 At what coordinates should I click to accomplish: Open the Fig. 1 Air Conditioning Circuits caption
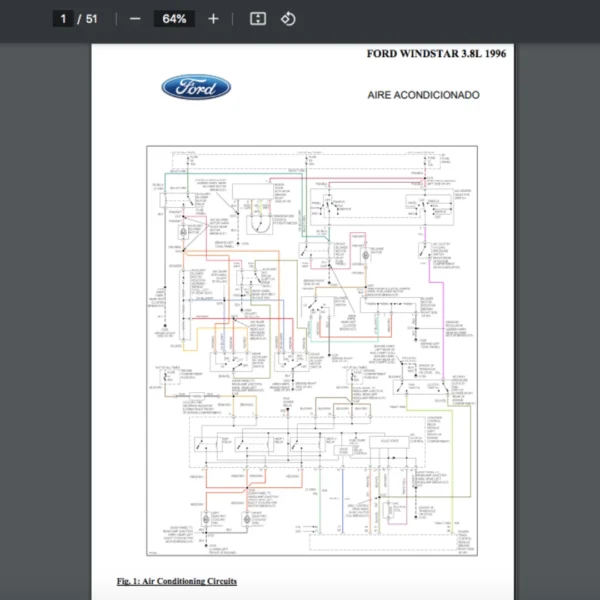pos(176,580)
